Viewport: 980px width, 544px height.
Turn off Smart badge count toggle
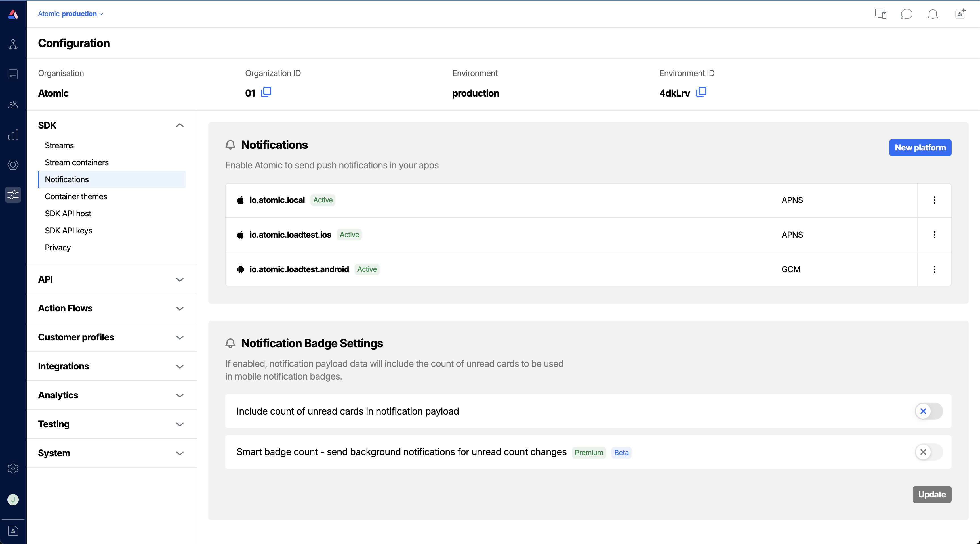(928, 452)
